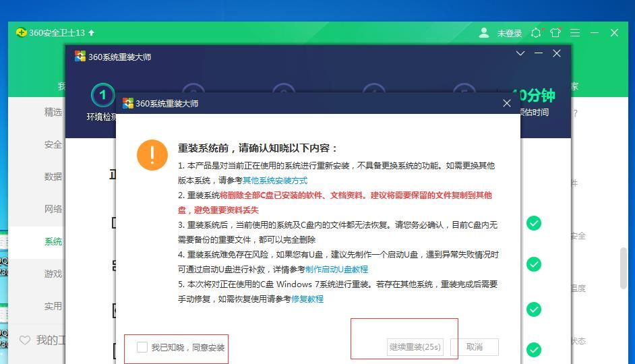Click the heart icon beside 我的工具
The height and width of the screenshot is (364, 635).
(x=25, y=340)
